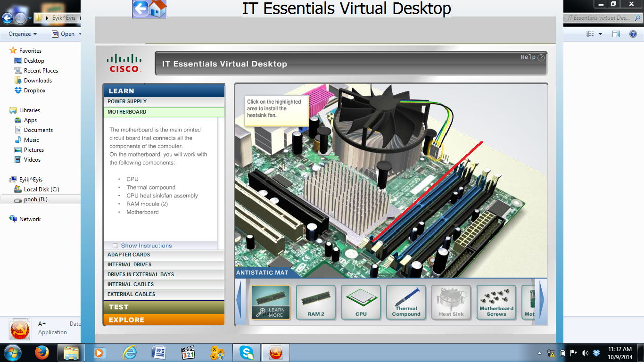Click the volume speaker tray icon

tap(585, 353)
